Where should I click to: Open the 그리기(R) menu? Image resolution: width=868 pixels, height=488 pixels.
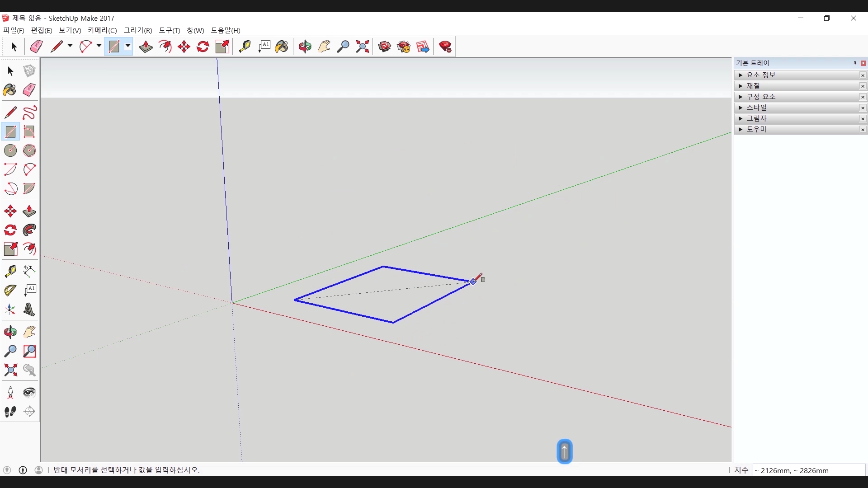tap(138, 30)
